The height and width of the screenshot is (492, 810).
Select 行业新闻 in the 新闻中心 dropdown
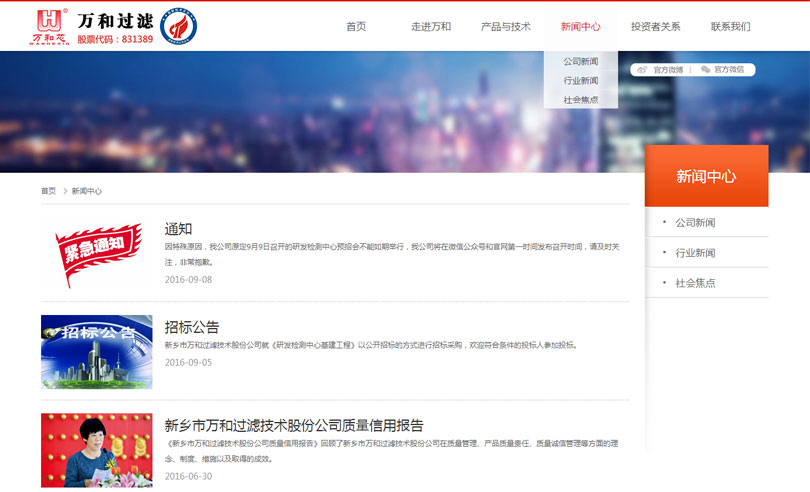coord(580,81)
